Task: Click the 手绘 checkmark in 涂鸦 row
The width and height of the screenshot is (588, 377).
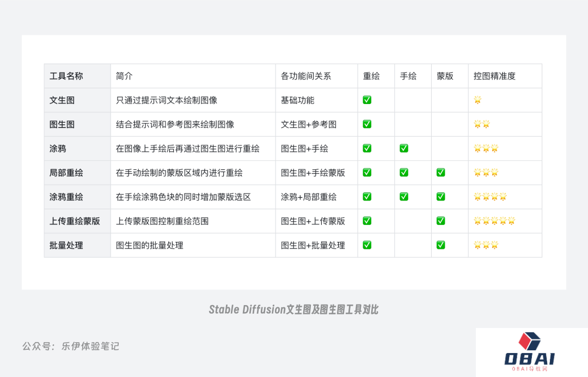Action: [404, 148]
